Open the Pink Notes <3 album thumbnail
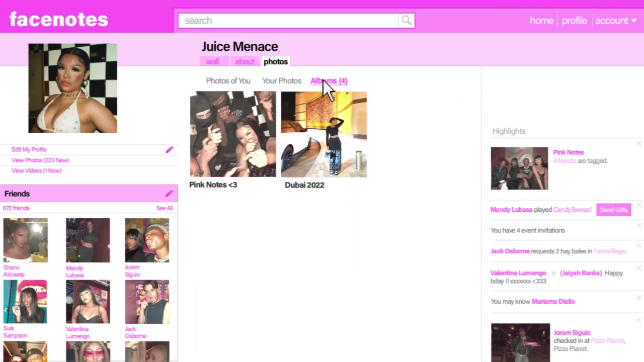Viewport: 644px width, 362px height. 233,134
